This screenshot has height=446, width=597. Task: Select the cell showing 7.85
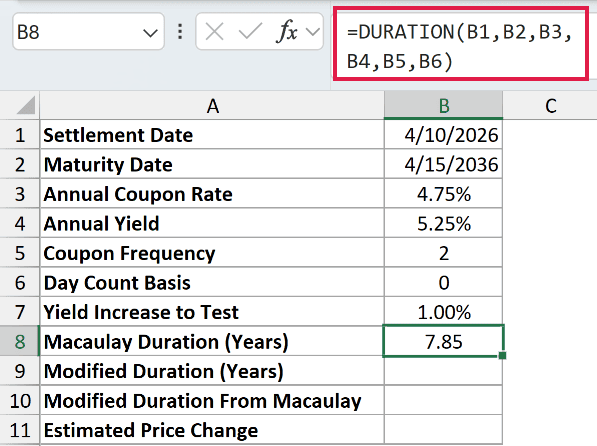pyautogui.click(x=444, y=341)
